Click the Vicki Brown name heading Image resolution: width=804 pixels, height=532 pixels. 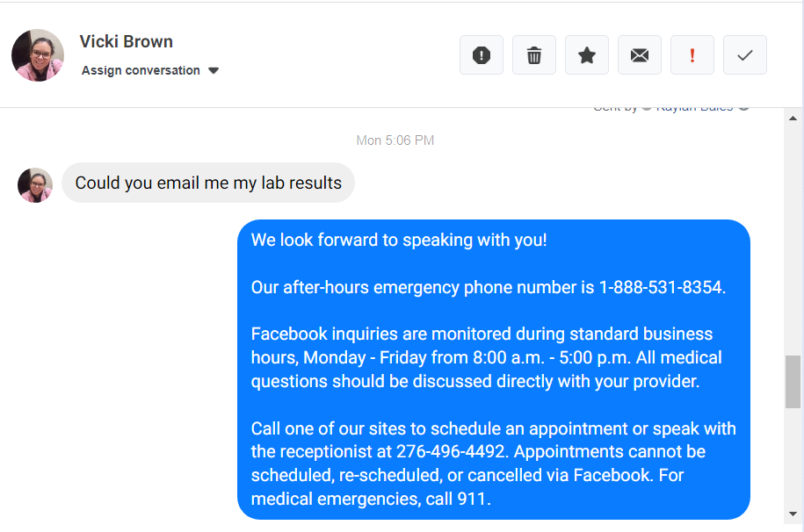(126, 41)
